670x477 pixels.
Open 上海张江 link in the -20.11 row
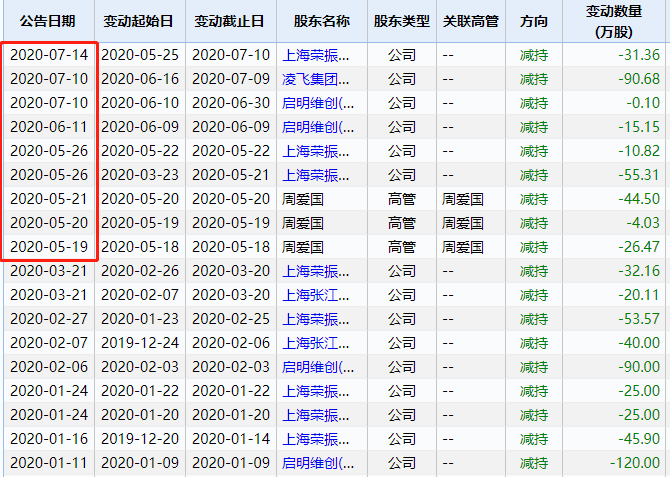pos(316,295)
